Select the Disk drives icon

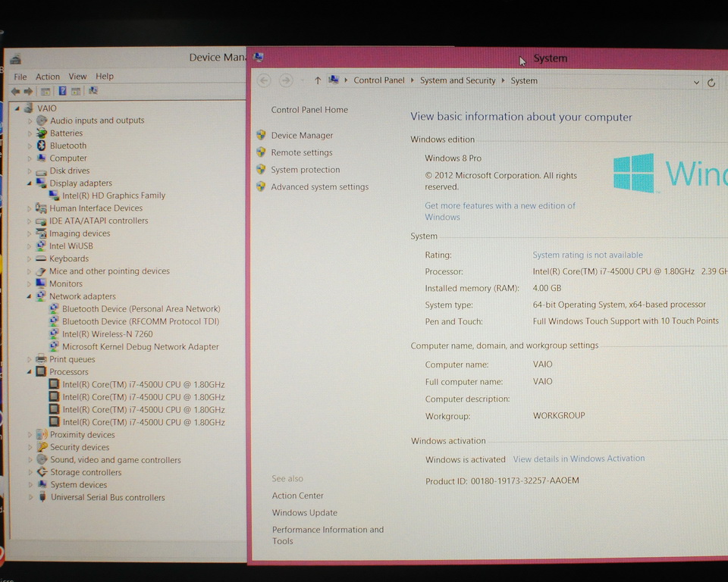pos(41,171)
